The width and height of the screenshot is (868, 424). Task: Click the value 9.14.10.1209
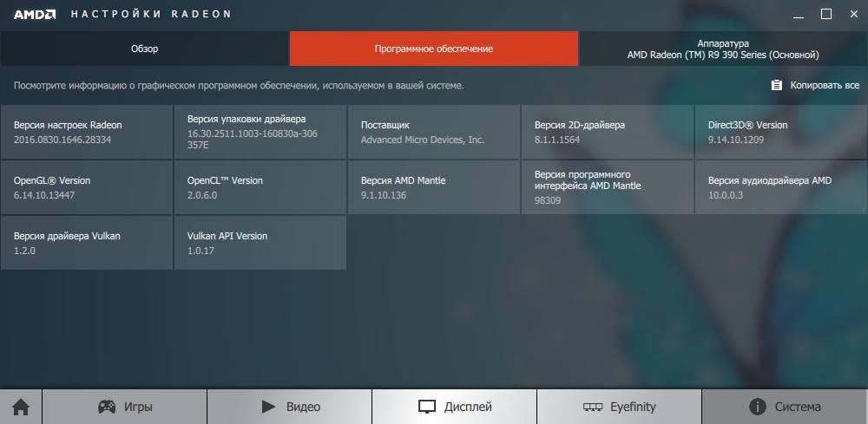coord(736,140)
